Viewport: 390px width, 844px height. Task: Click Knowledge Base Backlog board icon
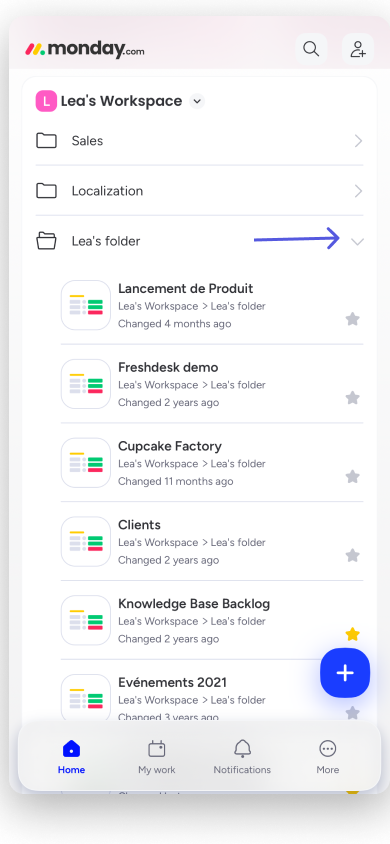[86, 620]
